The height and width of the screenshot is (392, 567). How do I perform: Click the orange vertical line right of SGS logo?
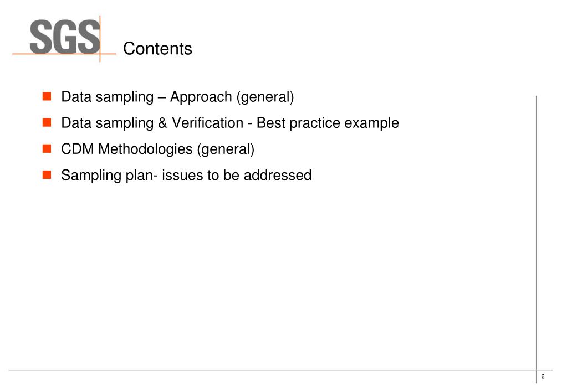point(100,39)
